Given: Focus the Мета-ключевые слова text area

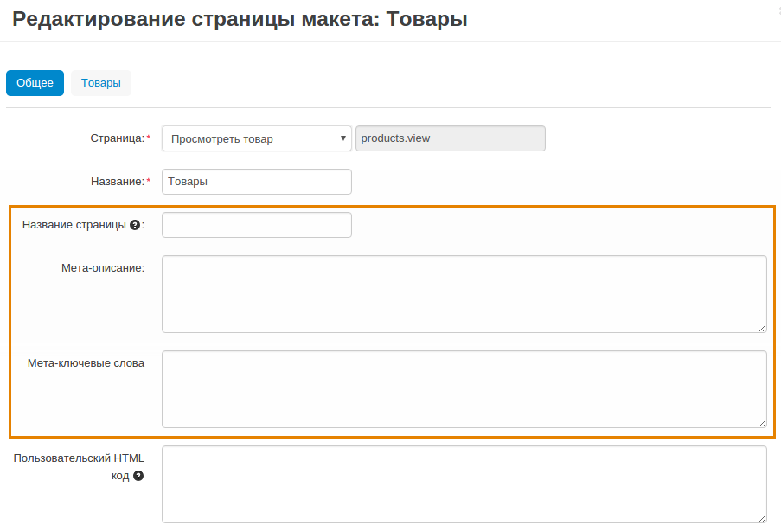Looking at the screenshot, I should tap(464, 389).
